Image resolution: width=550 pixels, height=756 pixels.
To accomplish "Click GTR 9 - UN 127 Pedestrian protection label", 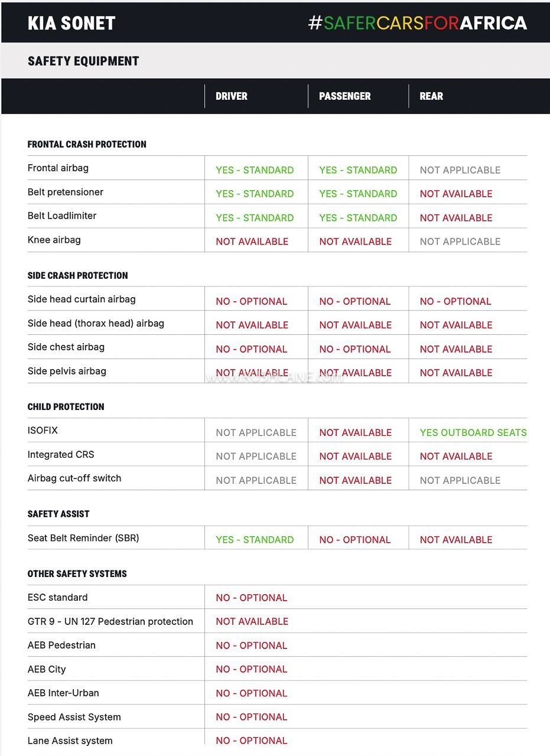I will tap(110, 621).
